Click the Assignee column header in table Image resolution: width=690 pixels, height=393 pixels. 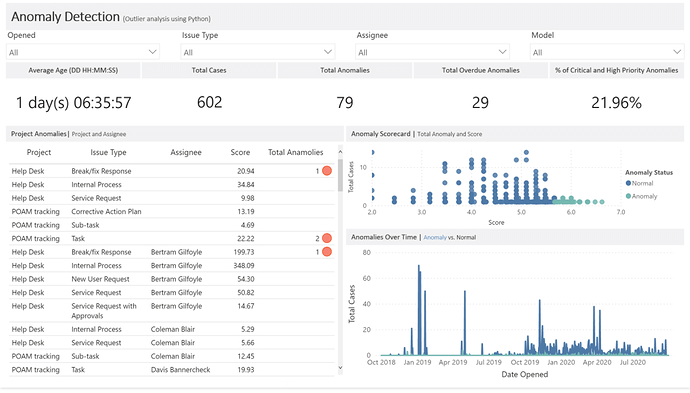pyautogui.click(x=186, y=152)
